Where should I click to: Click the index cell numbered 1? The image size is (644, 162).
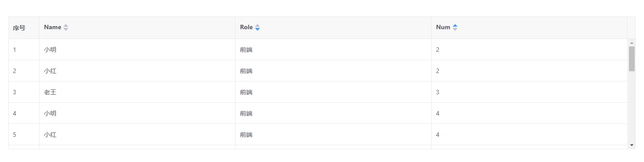click(24, 50)
